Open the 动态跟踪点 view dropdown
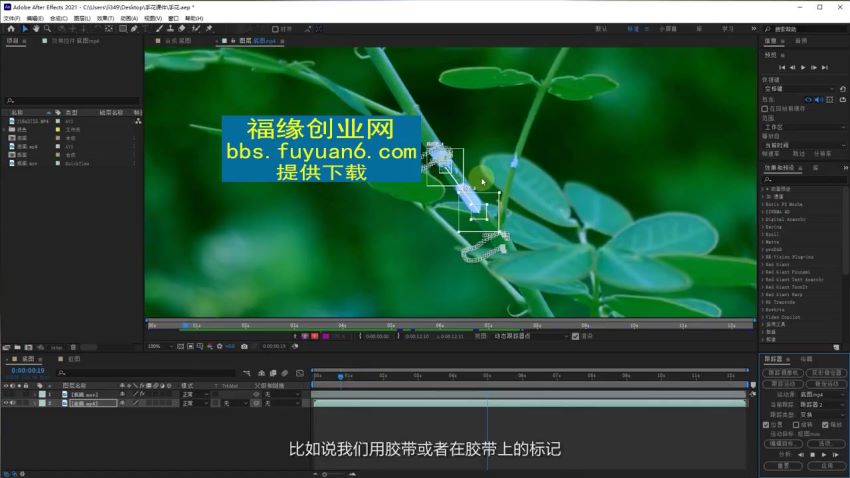 coord(531,337)
